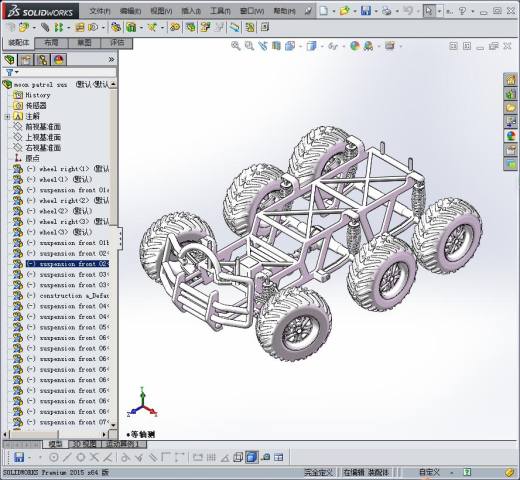Click the filter funnel icon above the tree

click(10, 72)
